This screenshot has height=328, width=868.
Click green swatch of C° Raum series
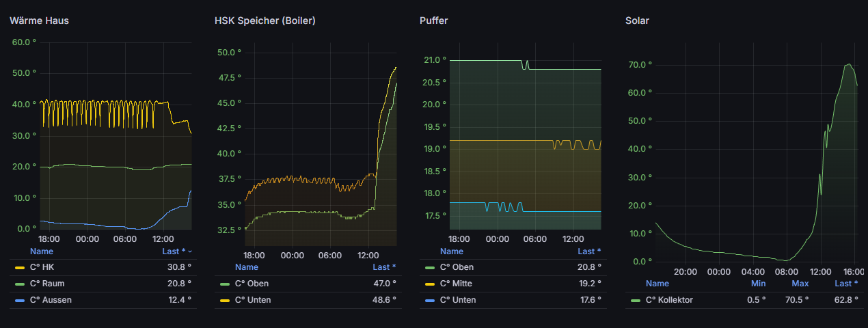19,284
